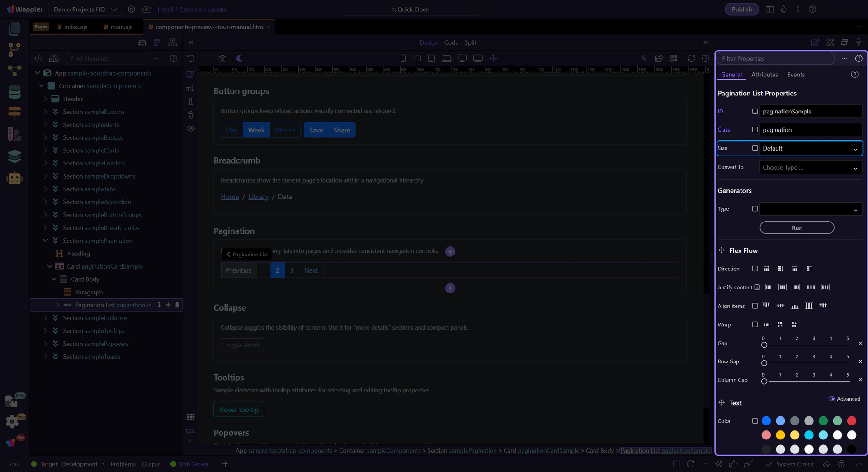This screenshot has height=472, width=868.
Task: Switch to the Attributes tab
Action: click(764, 75)
